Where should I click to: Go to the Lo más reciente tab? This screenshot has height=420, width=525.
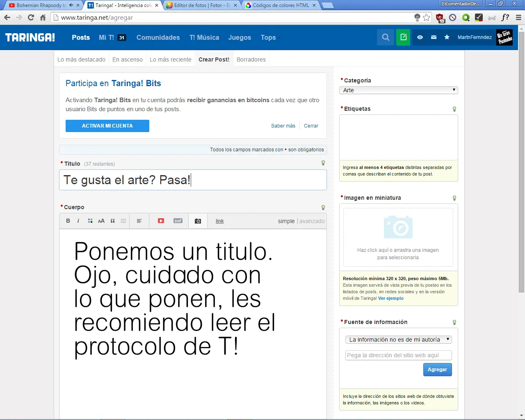click(x=171, y=59)
